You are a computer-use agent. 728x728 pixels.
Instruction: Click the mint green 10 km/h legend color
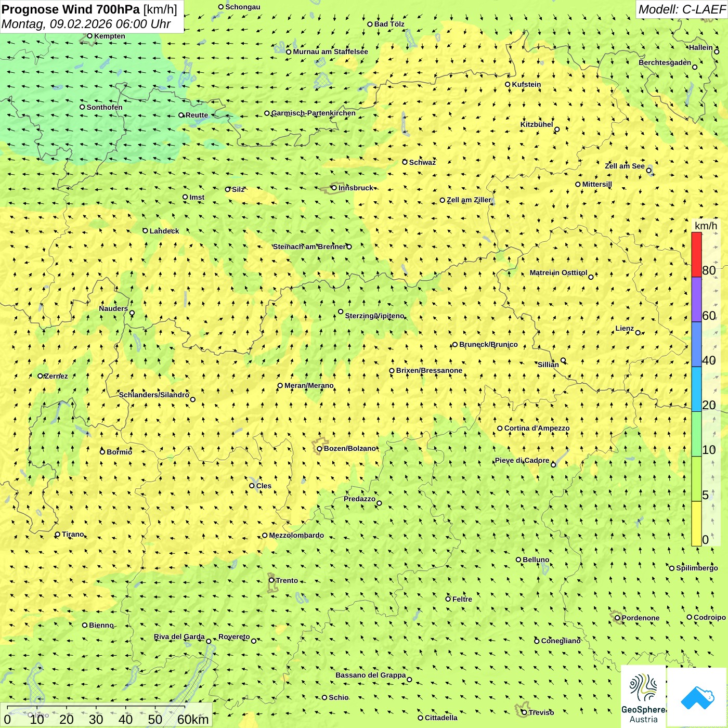[x=696, y=434]
